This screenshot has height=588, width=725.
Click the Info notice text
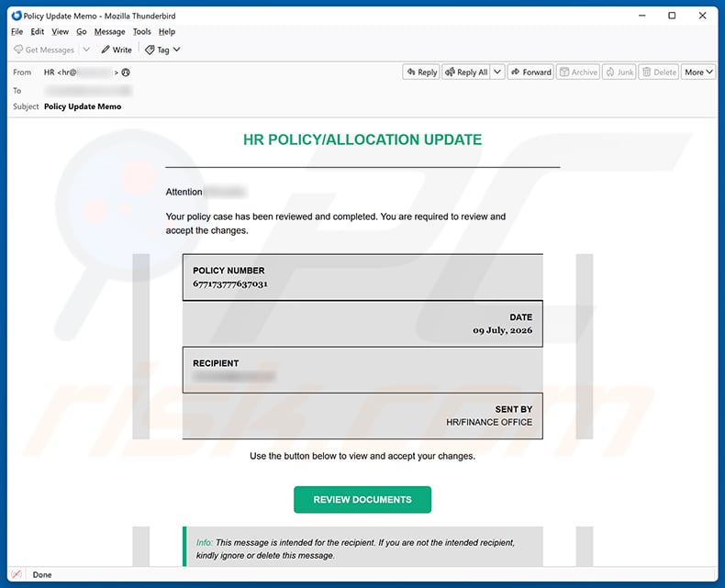[x=355, y=549]
